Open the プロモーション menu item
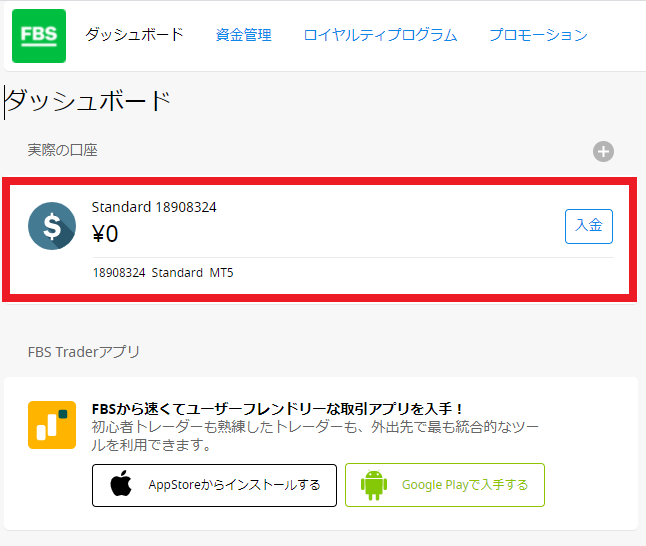The width and height of the screenshot is (646, 546). (538, 35)
